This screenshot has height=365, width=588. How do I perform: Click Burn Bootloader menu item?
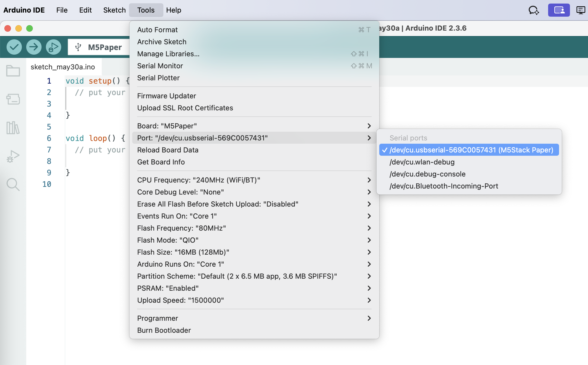tap(254, 330)
